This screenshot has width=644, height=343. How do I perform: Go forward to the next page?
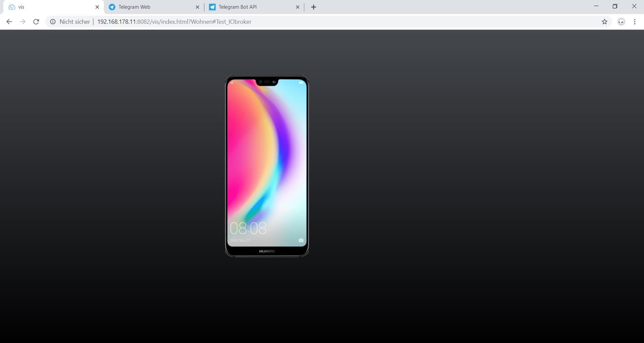coord(22,22)
